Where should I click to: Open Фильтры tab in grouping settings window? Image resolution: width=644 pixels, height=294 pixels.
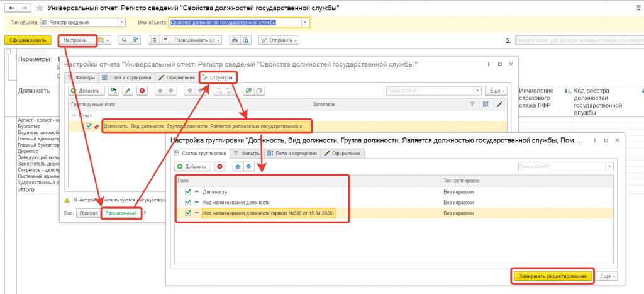tap(247, 154)
